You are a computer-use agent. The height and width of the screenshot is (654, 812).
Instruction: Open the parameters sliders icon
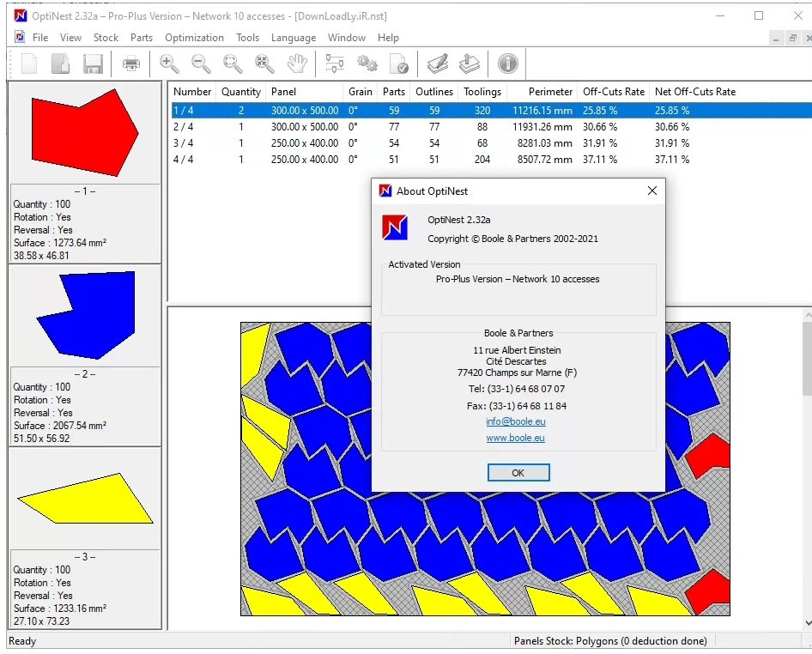(x=335, y=64)
